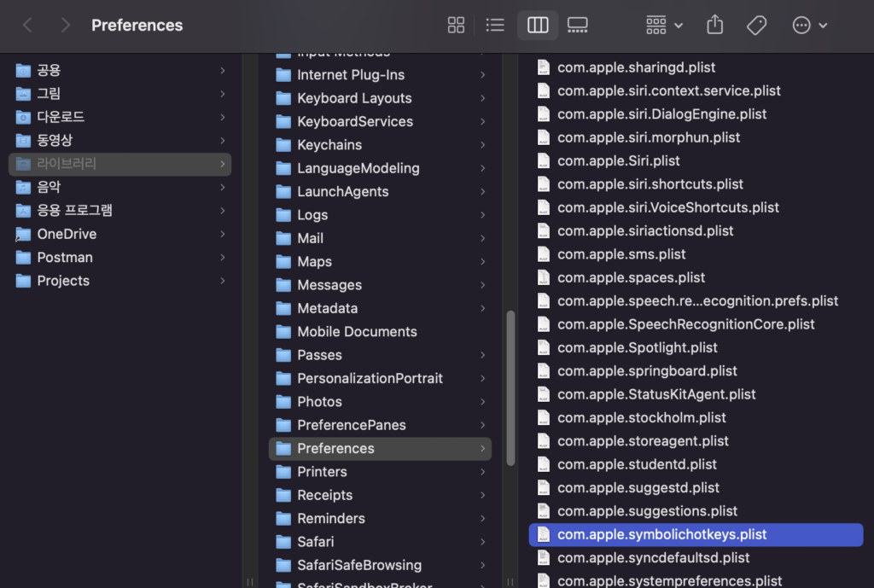
Task: Select the Projects folder
Action: (x=63, y=281)
